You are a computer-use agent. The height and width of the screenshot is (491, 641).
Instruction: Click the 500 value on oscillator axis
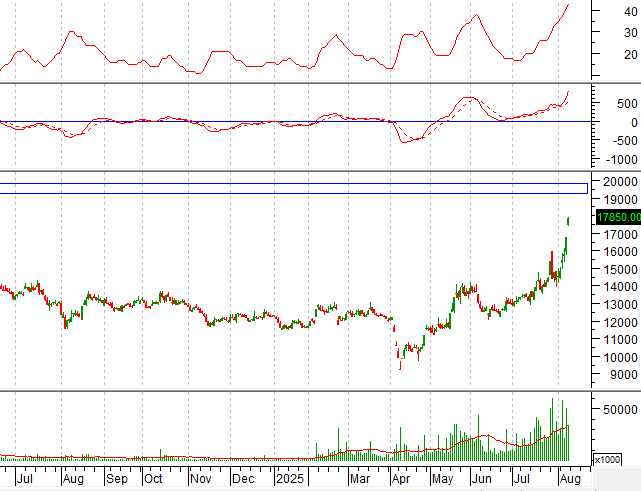coord(628,104)
